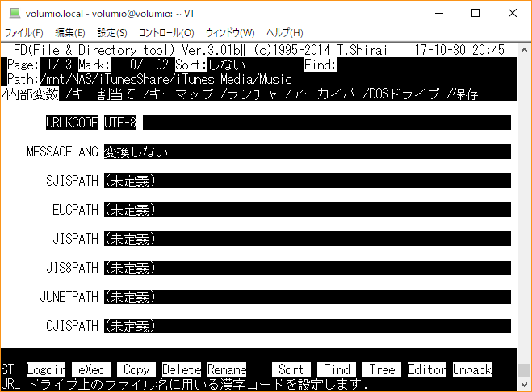Select the SJISPATH undefined value field
The width and height of the screenshot is (532, 392).
coord(308,181)
